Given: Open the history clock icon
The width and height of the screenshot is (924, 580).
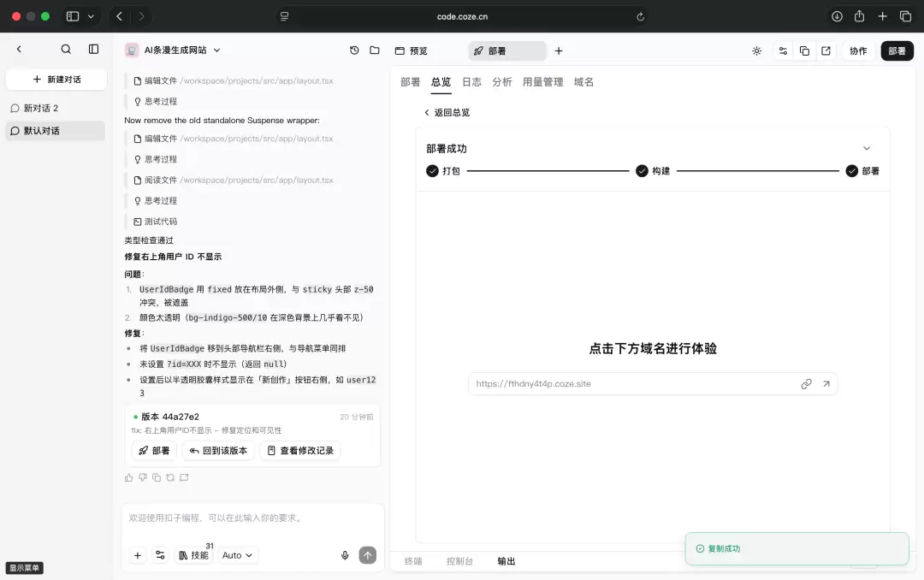Looking at the screenshot, I should coord(354,50).
